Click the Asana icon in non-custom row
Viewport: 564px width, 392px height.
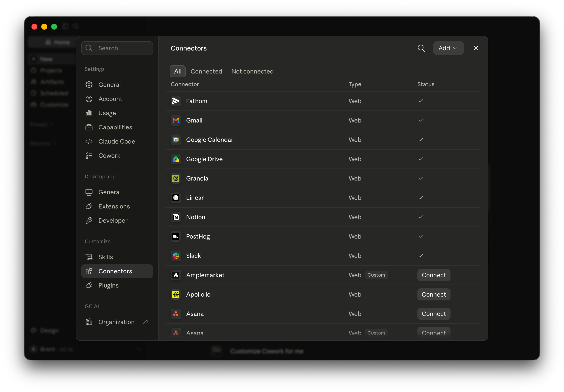pos(176,314)
